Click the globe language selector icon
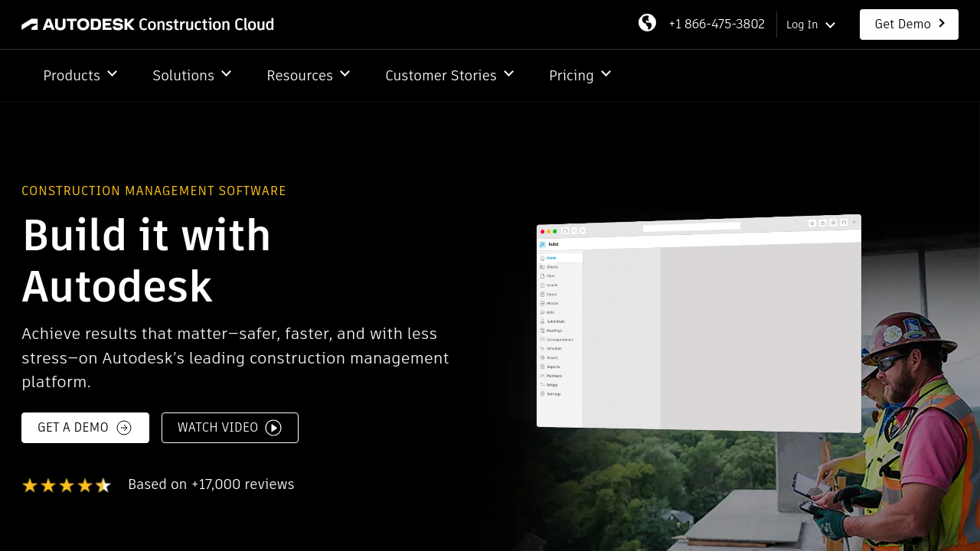The image size is (980, 551). [647, 23]
